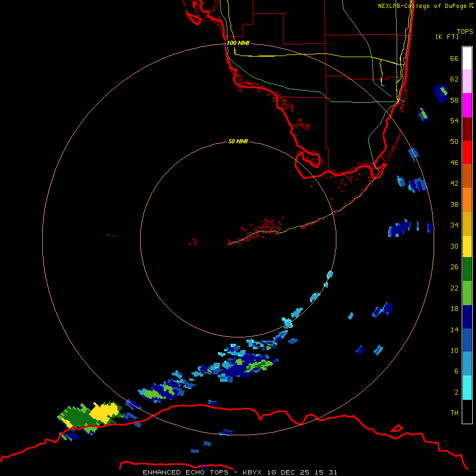Click the legend value "22"

tap(454, 288)
